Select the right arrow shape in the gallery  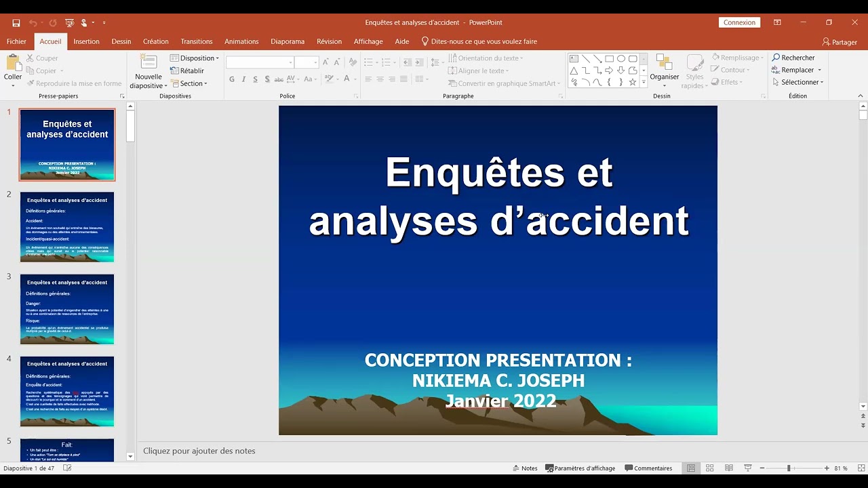(609, 70)
